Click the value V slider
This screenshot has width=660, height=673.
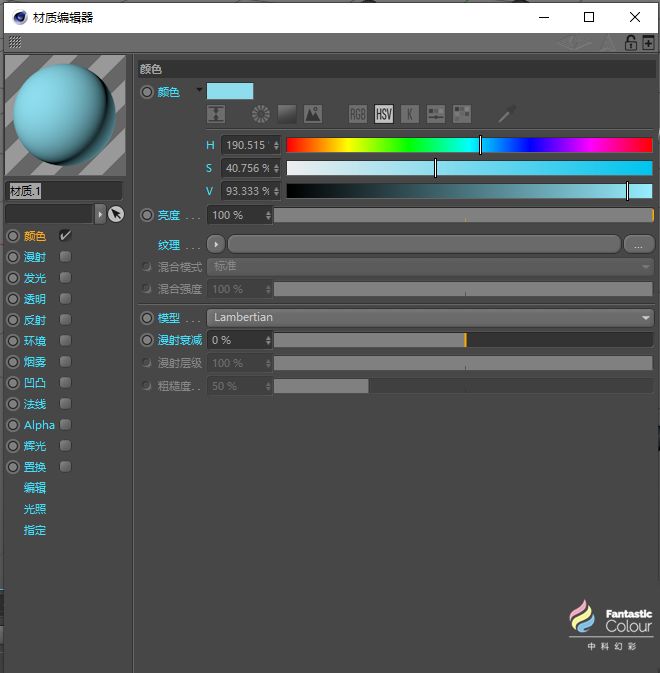point(469,191)
